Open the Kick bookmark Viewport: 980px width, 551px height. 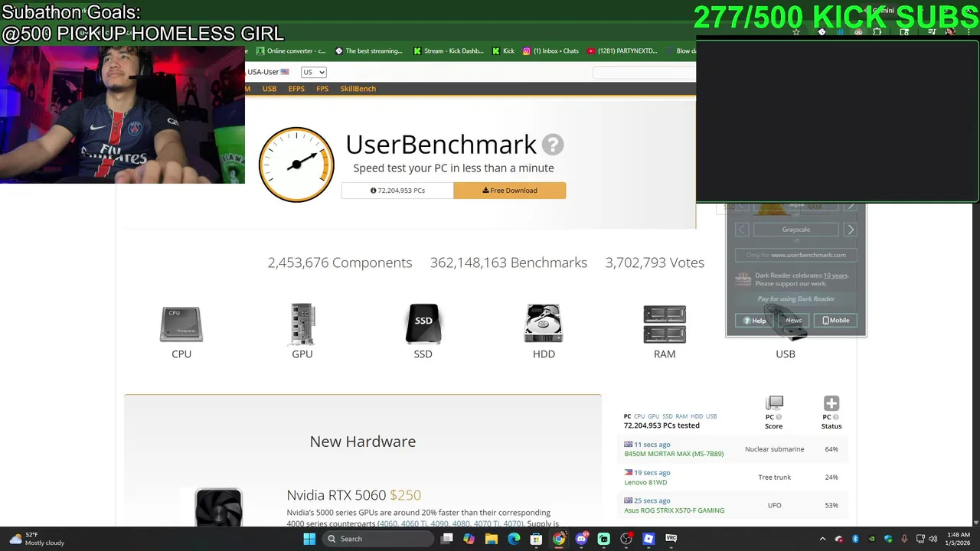pyautogui.click(x=503, y=51)
